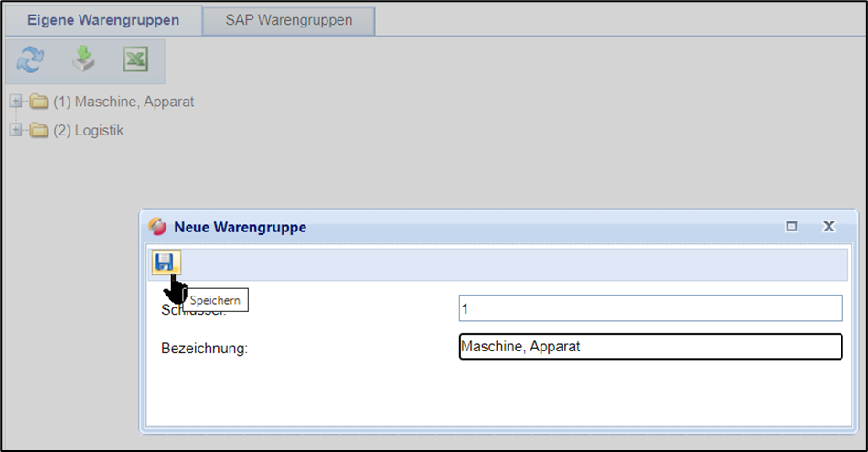The image size is (868, 452).
Task: Click the refresh icon in the toolbar
Action: [30, 60]
